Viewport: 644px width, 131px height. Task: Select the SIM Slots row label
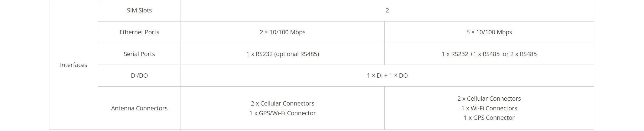coord(139,10)
